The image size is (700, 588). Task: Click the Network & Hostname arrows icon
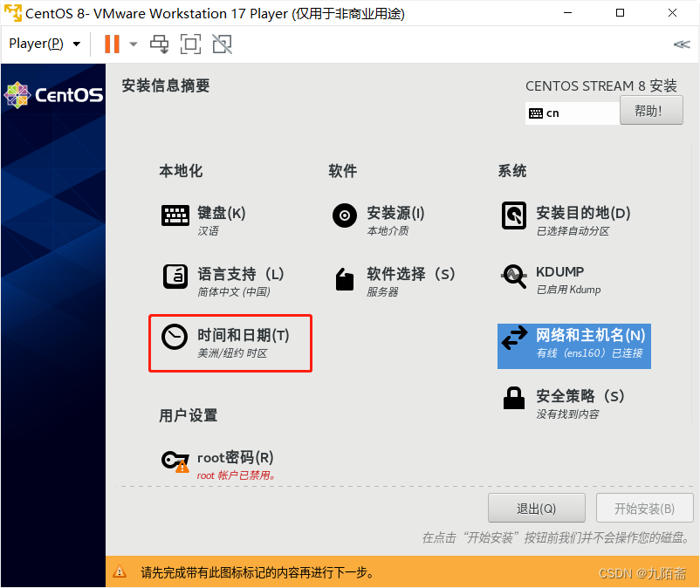(514, 338)
